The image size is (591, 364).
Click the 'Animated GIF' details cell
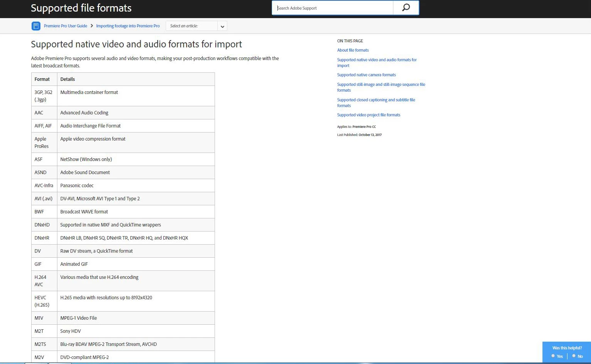[136, 264]
